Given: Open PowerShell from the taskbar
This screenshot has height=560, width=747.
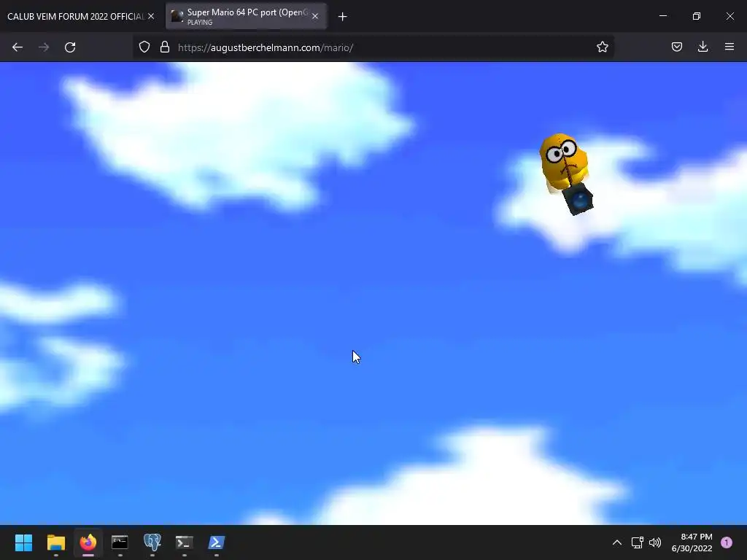Looking at the screenshot, I should coord(216,542).
